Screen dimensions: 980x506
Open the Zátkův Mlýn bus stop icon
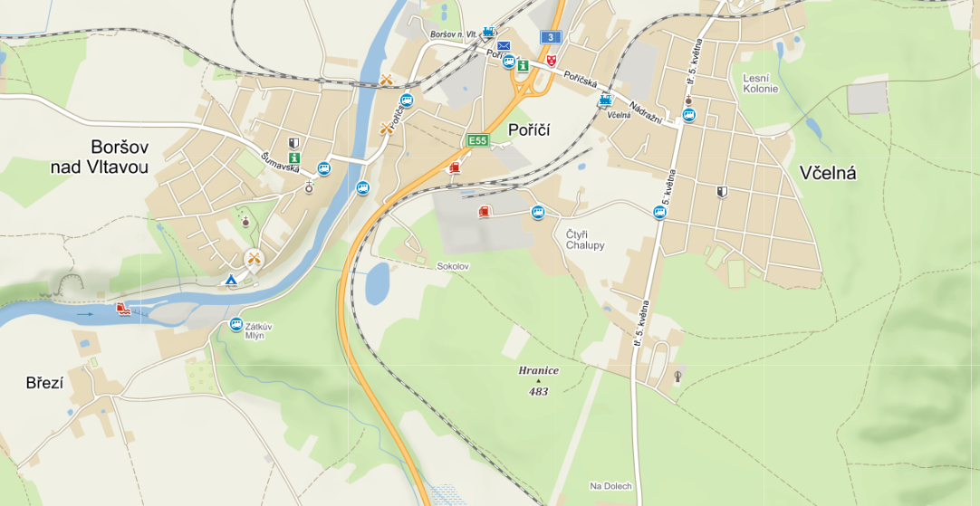pyautogui.click(x=235, y=324)
